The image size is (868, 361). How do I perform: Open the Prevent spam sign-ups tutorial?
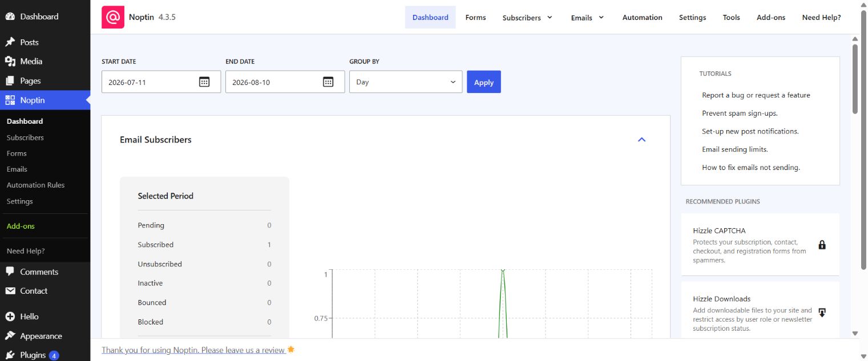[x=740, y=113]
